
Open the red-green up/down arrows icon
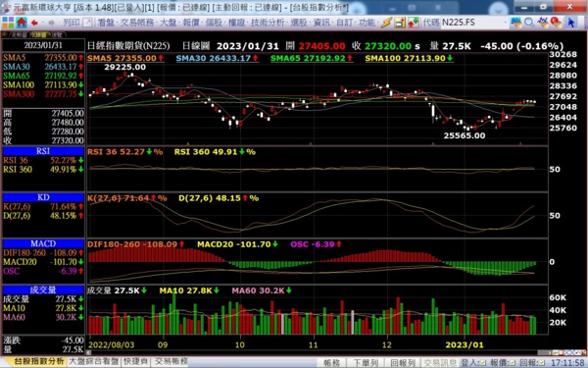(x=413, y=23)
